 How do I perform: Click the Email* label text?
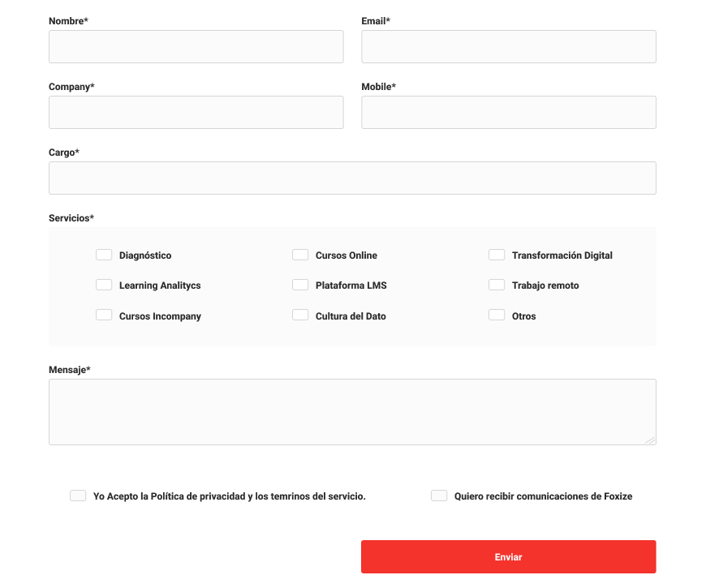click(x=376, y=21)
